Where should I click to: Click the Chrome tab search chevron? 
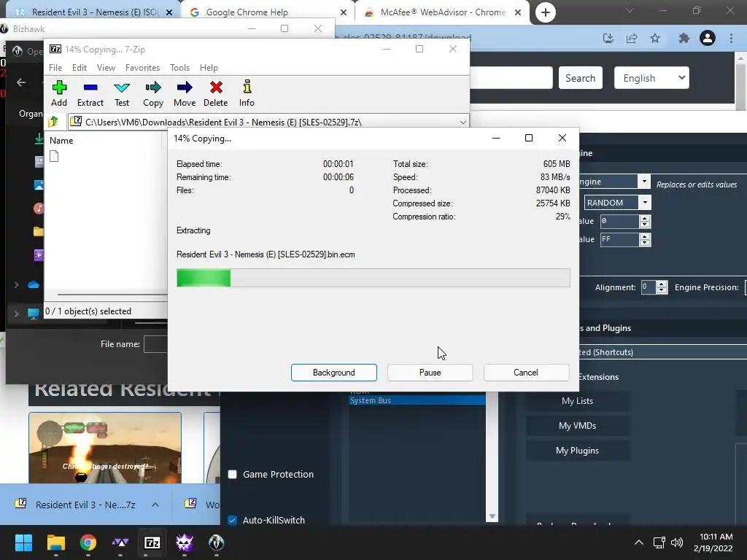click(630, 10)
